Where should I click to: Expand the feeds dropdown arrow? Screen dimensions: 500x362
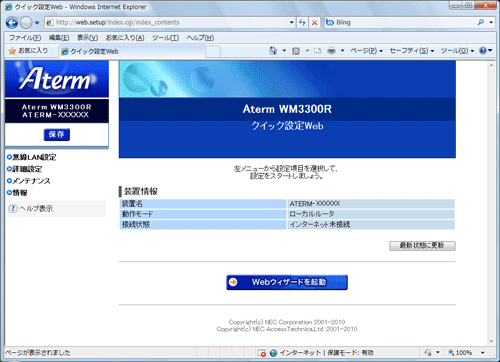click(x=307, y=51)
